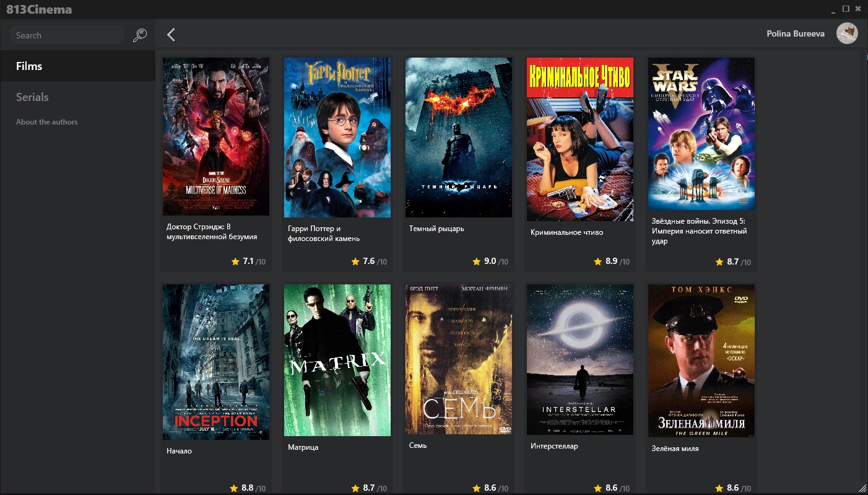868x495 pixels.
Task: Open About the authors page
Action: (x=47, y=122)
